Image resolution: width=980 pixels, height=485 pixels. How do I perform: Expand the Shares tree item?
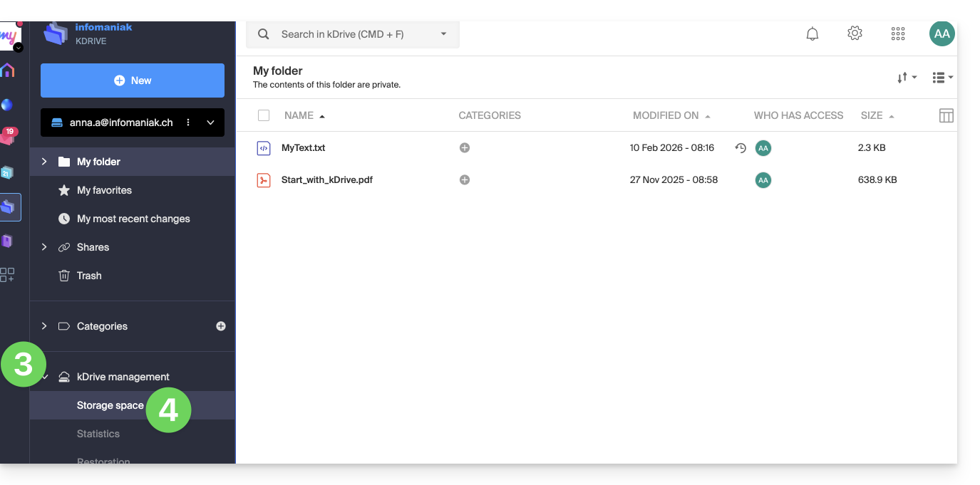(x=44, y=247)
